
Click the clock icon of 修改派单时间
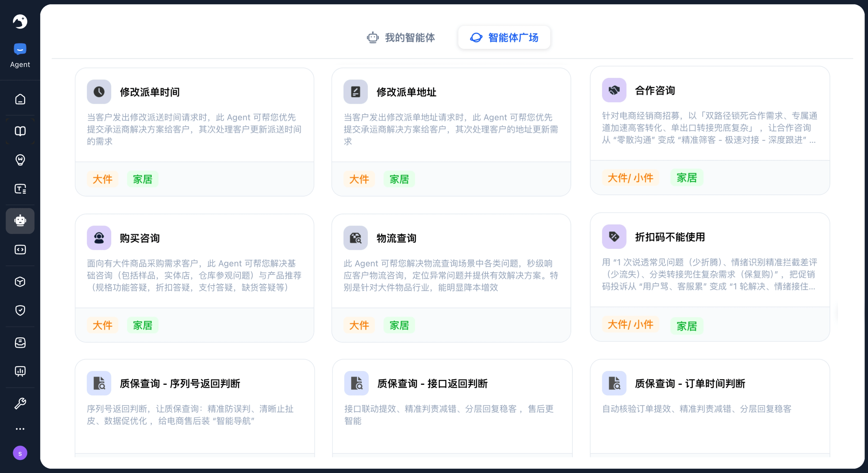[99, 92]
